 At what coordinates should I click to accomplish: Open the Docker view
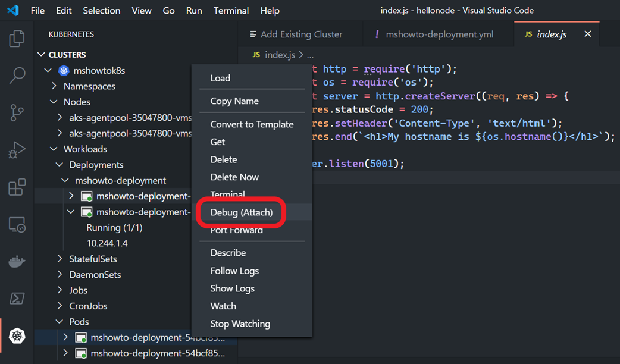(x=17, y=261)
